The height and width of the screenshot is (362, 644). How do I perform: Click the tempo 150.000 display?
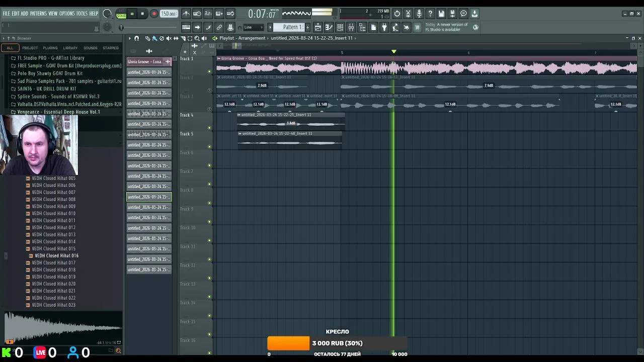click(x=168, y=14)
